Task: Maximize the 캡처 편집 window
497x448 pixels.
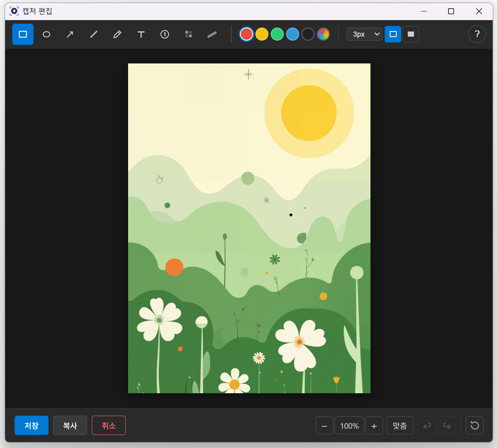Action: (x=451, y=11)
